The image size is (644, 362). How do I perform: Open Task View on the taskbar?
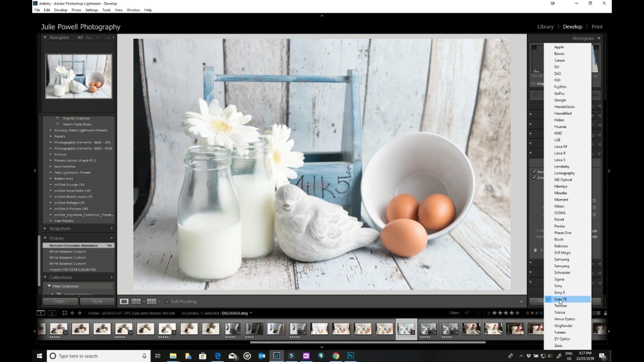(x=158, y=356)
